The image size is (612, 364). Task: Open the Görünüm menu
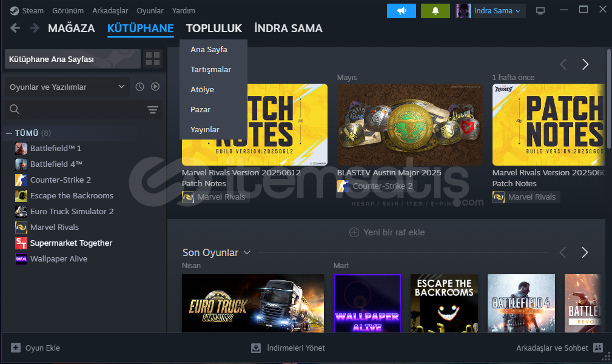tap(68, 10)
